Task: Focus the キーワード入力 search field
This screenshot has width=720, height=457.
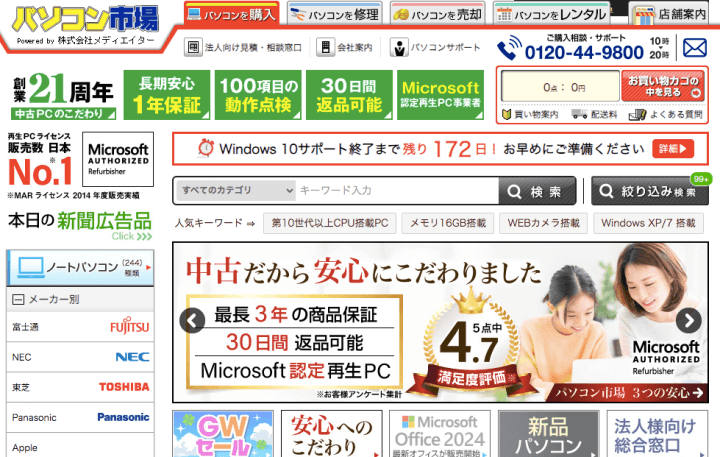Action: [398, 190]
